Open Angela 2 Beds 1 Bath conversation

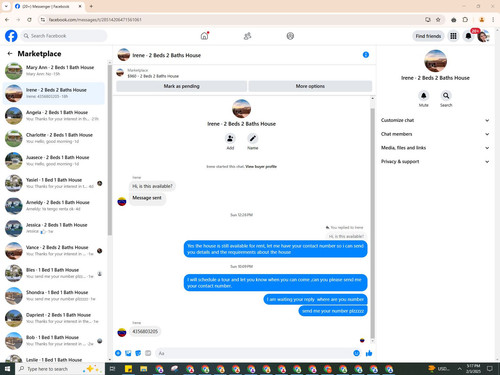[x=53, y=116]
